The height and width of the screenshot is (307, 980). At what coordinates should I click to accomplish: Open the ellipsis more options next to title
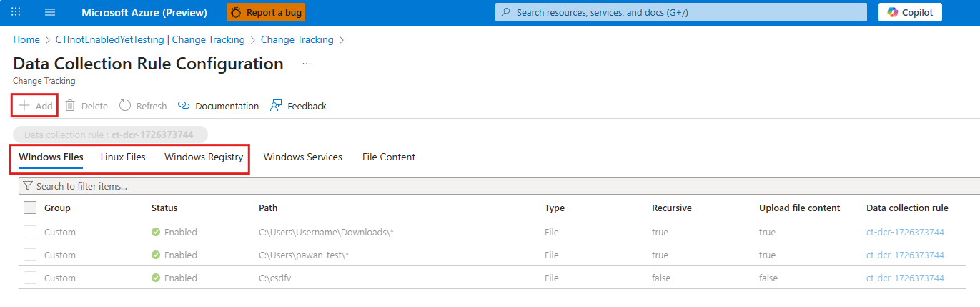click(307, 64)
